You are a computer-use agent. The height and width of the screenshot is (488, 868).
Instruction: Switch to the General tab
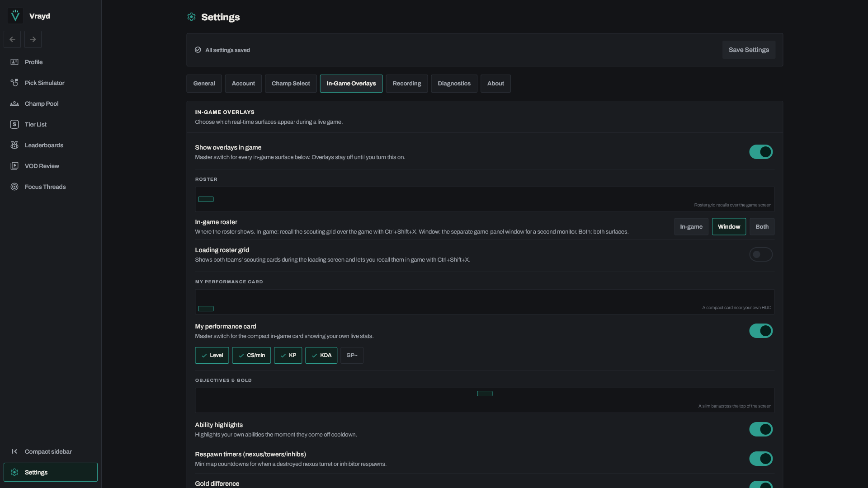click(204, 84)
